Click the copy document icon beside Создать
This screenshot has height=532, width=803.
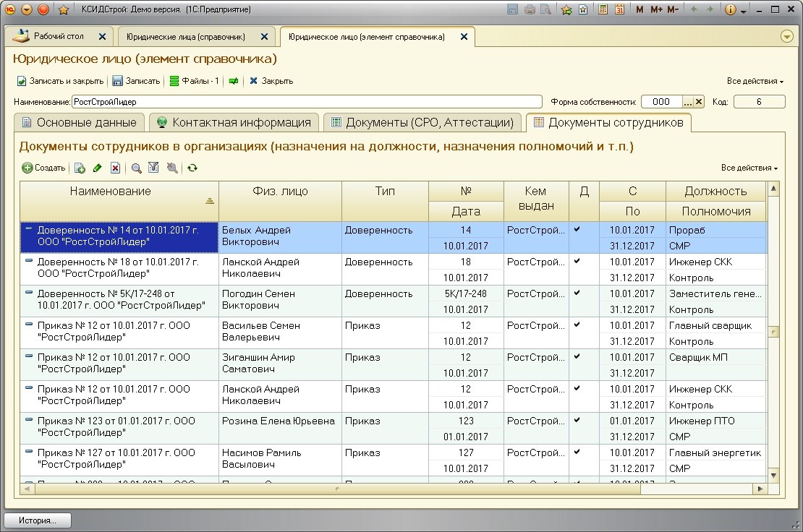[x=80, y=168]
